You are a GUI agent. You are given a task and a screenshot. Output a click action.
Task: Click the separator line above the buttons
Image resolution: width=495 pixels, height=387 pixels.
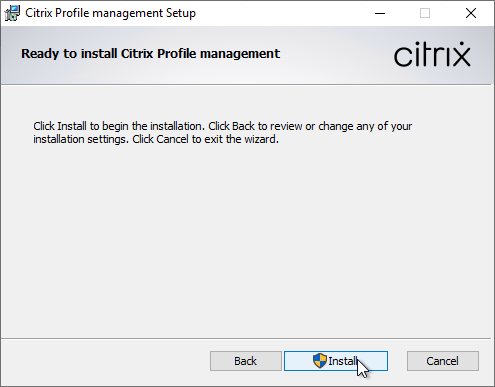[x=246, y=339]
